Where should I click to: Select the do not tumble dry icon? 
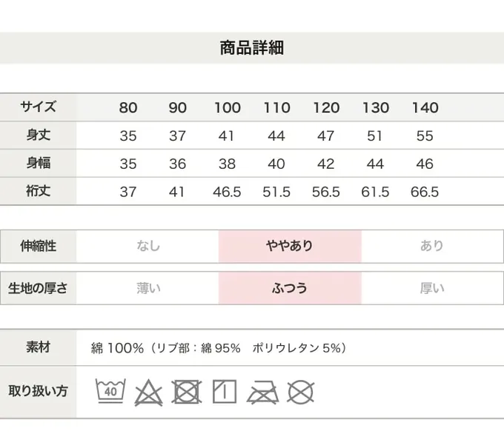pyautogui.click(x=186, y=391)
